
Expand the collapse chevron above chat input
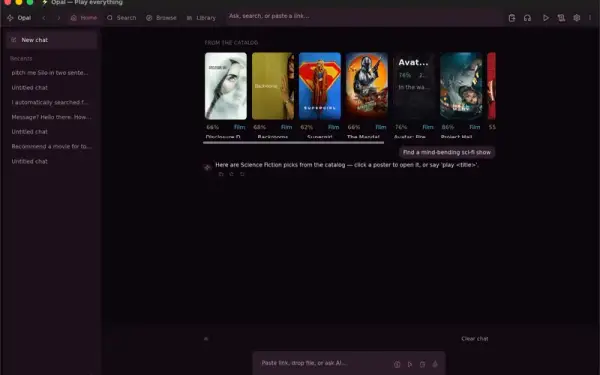[x=206, y=339]
